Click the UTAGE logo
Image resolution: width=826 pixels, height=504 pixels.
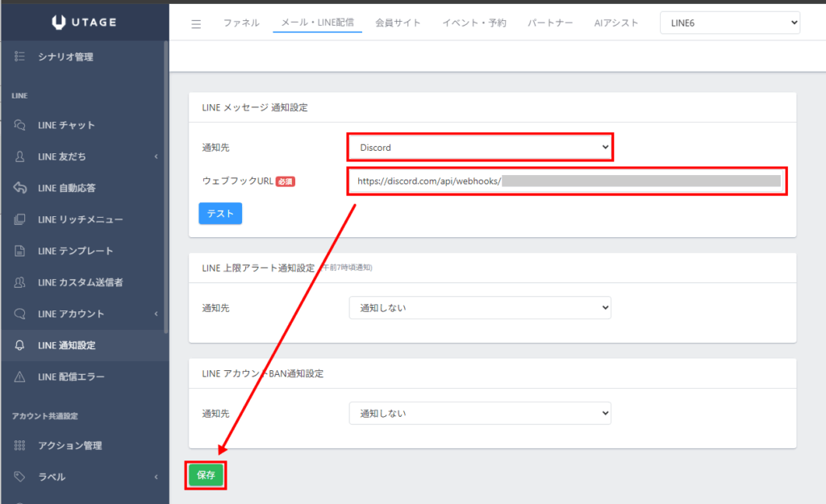(x=84, y=22)
